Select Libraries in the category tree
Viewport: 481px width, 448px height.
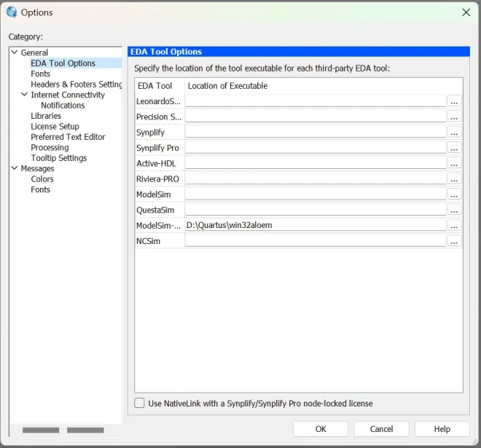click(x=46, y=116)
